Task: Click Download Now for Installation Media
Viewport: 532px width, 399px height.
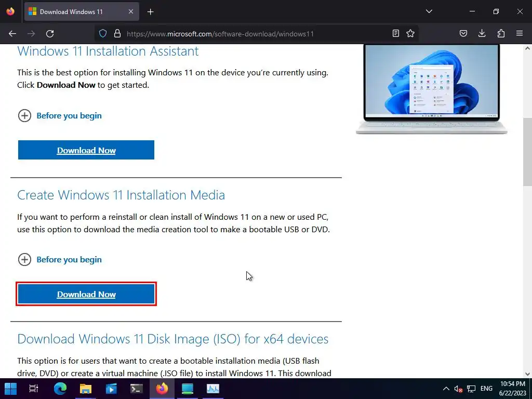Action: point(86,294)
